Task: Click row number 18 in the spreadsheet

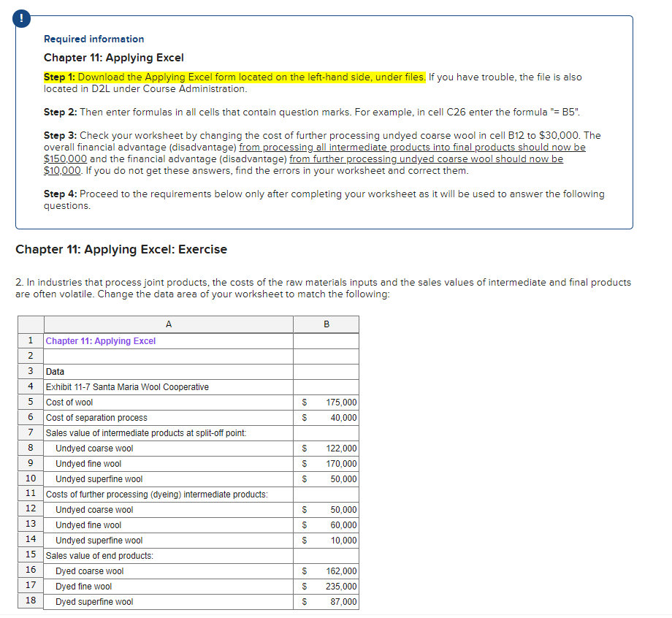Action: coord(30,600)
